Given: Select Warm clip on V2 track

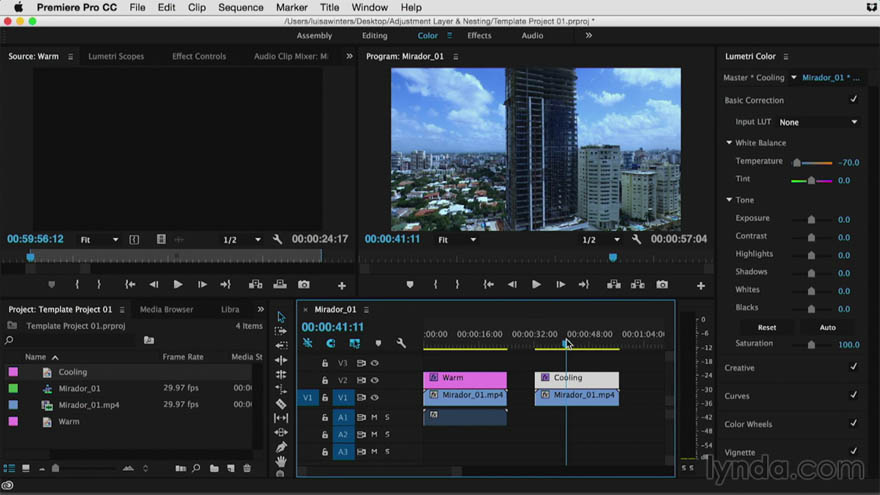Looking at the screenshot, I should click(x=465, y=379).
